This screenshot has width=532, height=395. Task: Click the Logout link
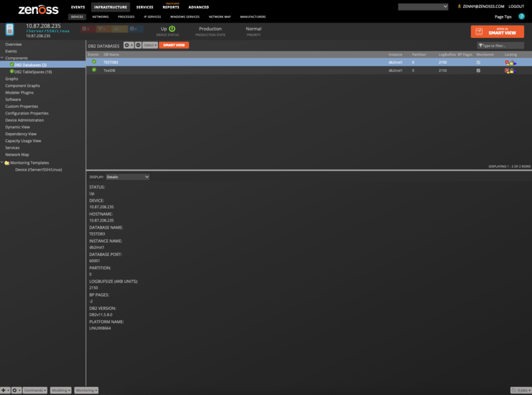[x=517, y=7]
